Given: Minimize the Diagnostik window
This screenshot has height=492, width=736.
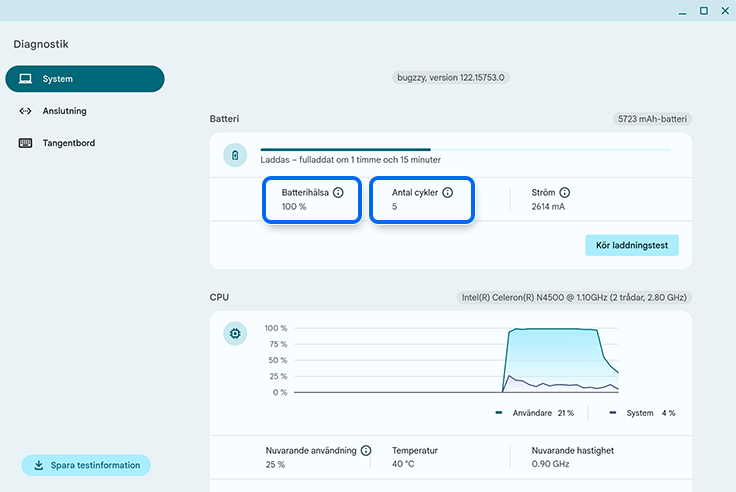Looking at the screenshot, I should coord(682,11).
